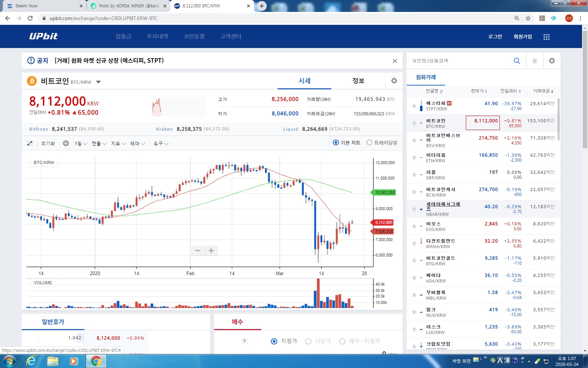
Task: Reload the page with refresh icon
Action: [x=30, y=18]
